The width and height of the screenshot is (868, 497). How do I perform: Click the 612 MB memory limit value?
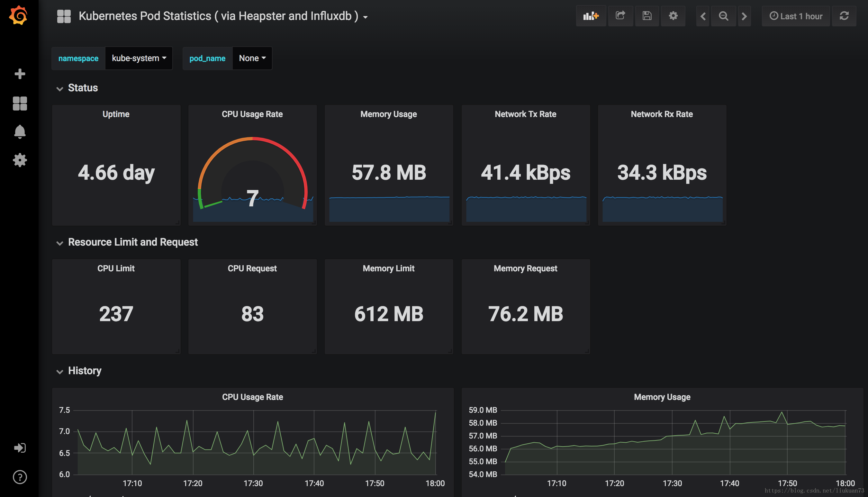(x=389, y=314)
